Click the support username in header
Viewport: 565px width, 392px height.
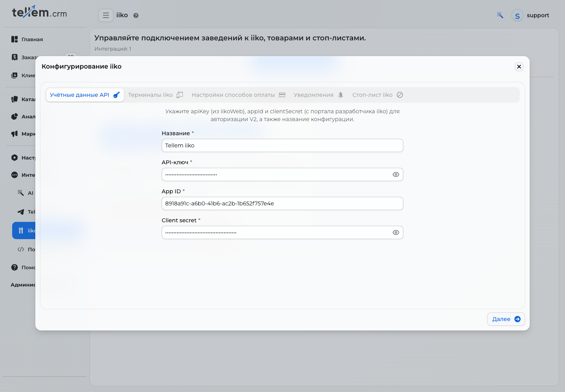(x=538, y=15)
